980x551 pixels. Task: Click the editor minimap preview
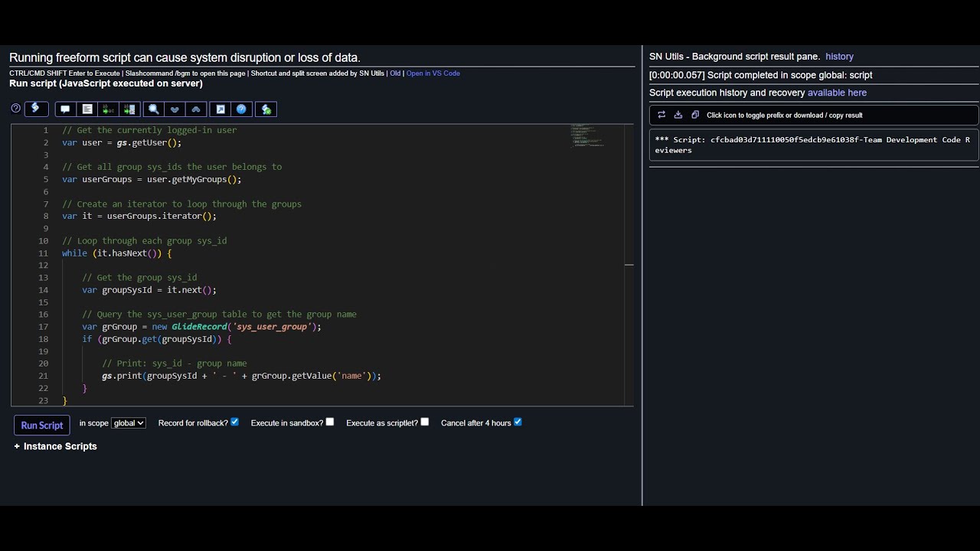[587, 135]
